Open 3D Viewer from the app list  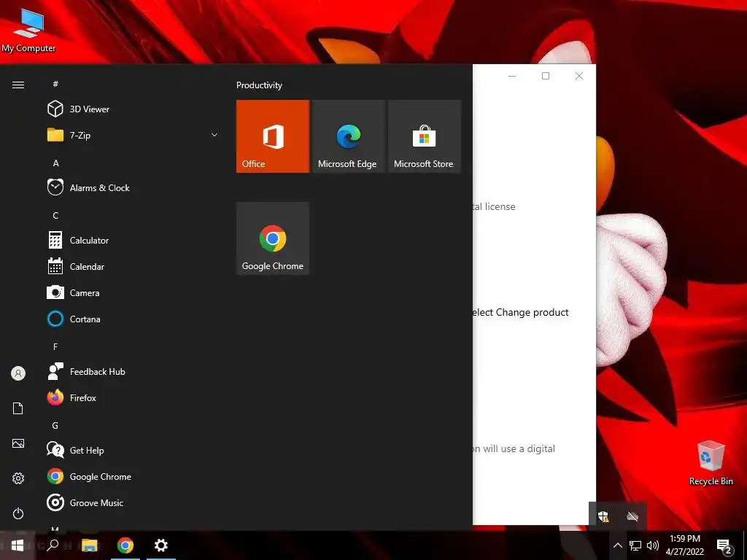tap(133, 109)
